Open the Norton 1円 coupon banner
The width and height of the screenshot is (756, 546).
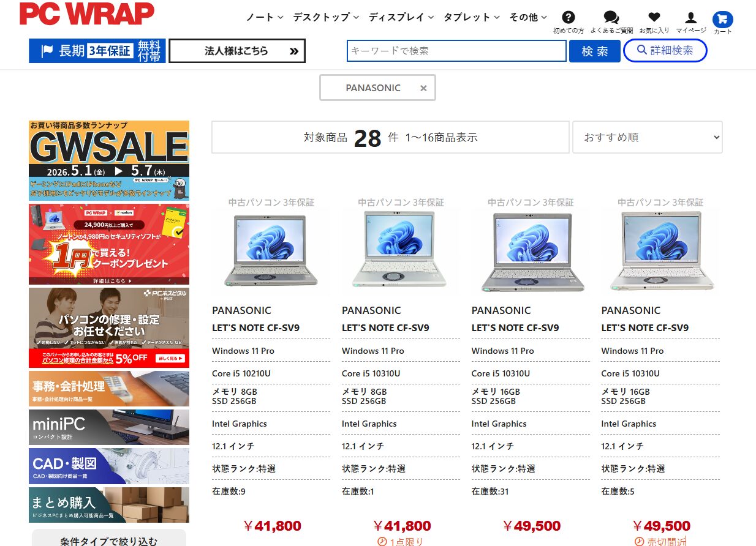[109, 244]
